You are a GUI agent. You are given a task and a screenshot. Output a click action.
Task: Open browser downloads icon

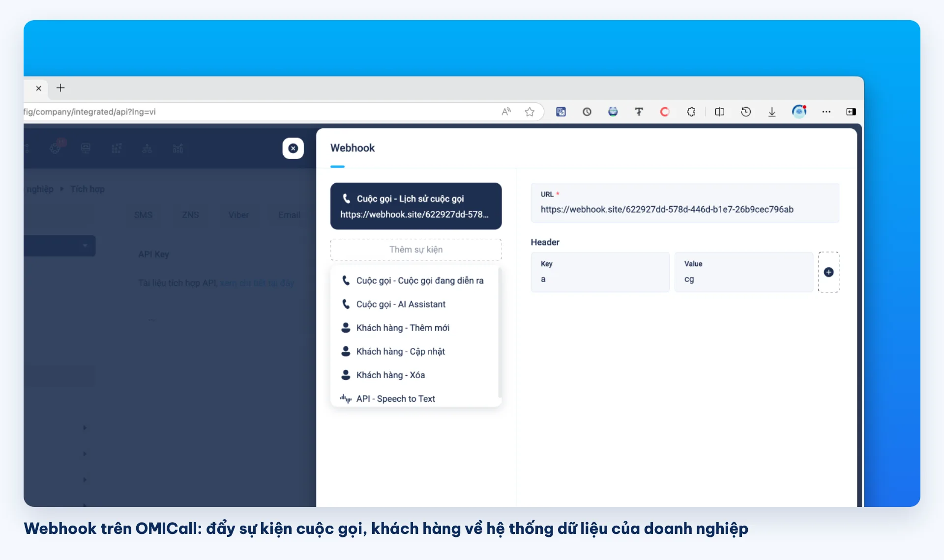coord(772,112)
